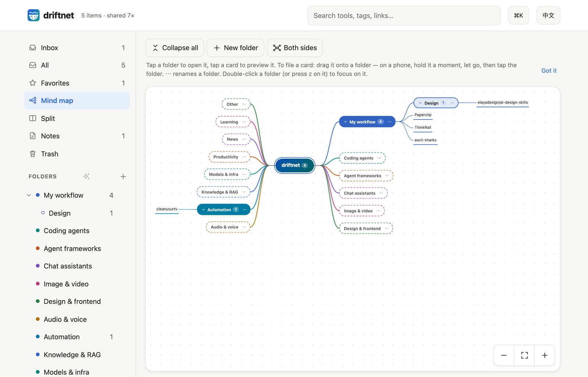Show All items in the sidebar
The width and height of the screenshot is (588, 377).
click(77, 65)
